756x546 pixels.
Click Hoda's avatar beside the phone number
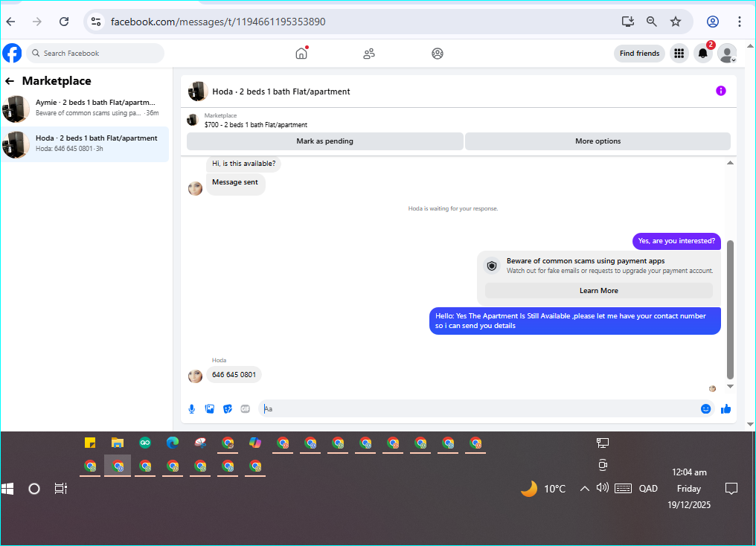195,376
